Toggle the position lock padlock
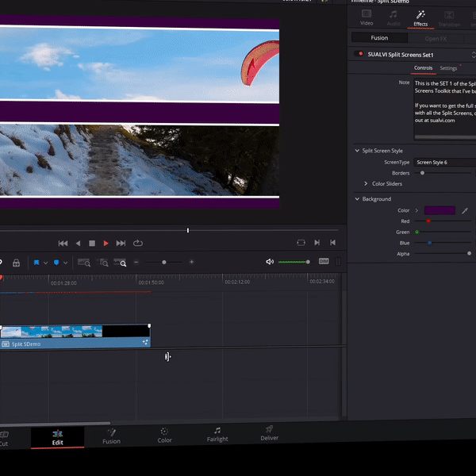476x476 pixels. pos(16,263)
